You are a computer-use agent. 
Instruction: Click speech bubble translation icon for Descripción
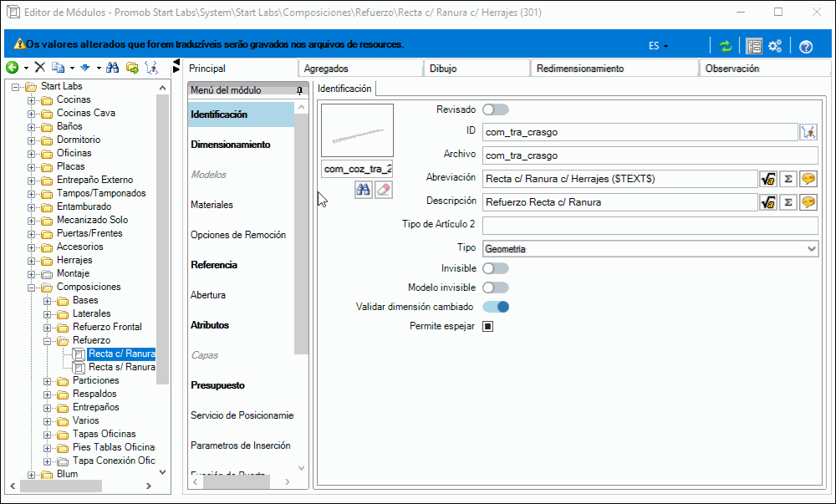click(808, 202)
